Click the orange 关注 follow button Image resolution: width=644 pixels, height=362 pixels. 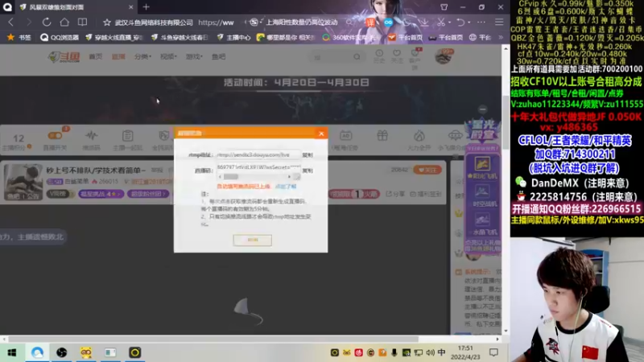[x=427, y=170]
